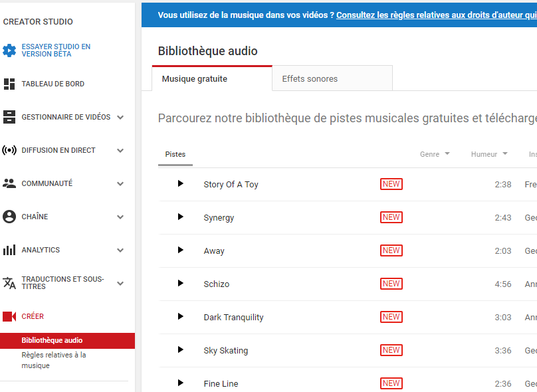Click the Essayer Studio en version bêta link

tap(56, 50)
